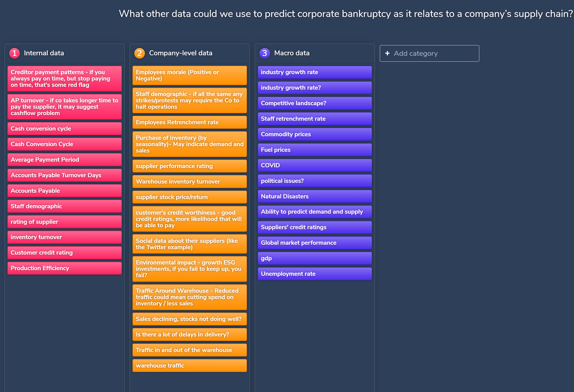The width and height of the screenshot is (574, 392).
Task: Click the pink number 1 category badge
Action: (15, 53)
